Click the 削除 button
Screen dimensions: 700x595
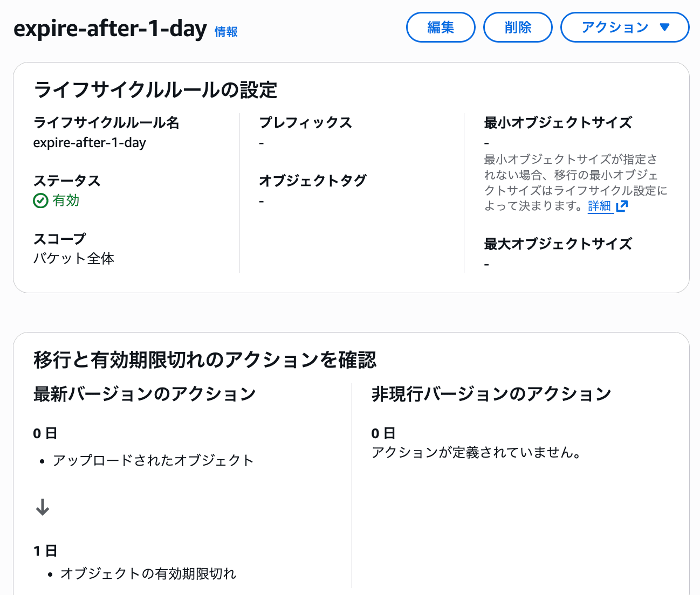click(x=517, y=27)
